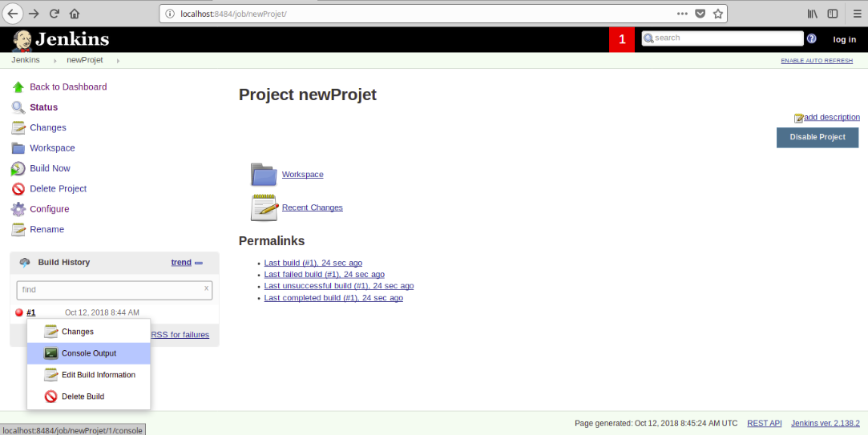Viewport: 868px width, 435px height.
Task: Click the large Recent Changes notepad icon
Action: pyautogui.click(x=264, y=207)
